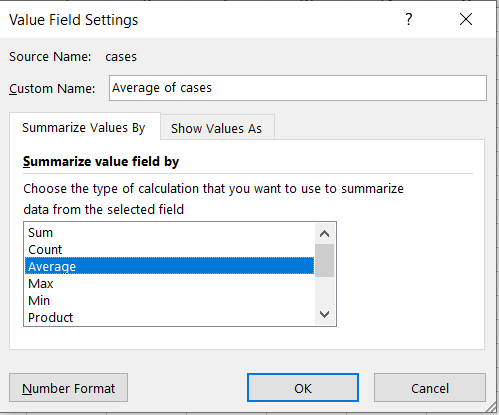Close the Value Field Settings dialog
This screenshot has width=499, height=415.
click(x=466, y=19)
